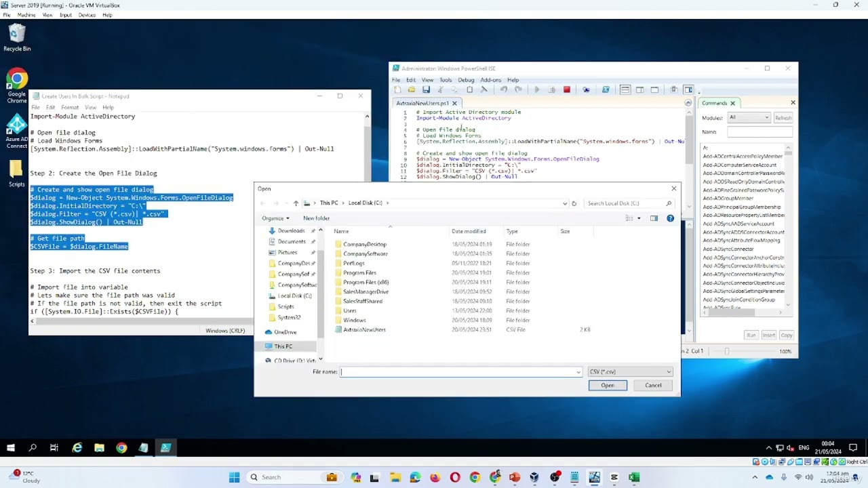Open CSV file type filter dropdown

tap(630, 371)
